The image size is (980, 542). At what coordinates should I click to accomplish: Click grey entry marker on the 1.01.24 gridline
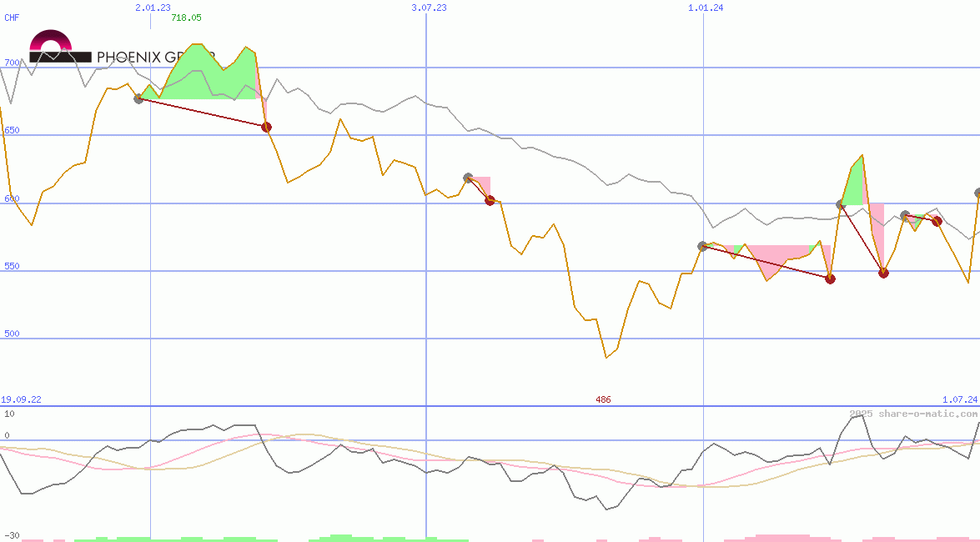tap(702, 246)
